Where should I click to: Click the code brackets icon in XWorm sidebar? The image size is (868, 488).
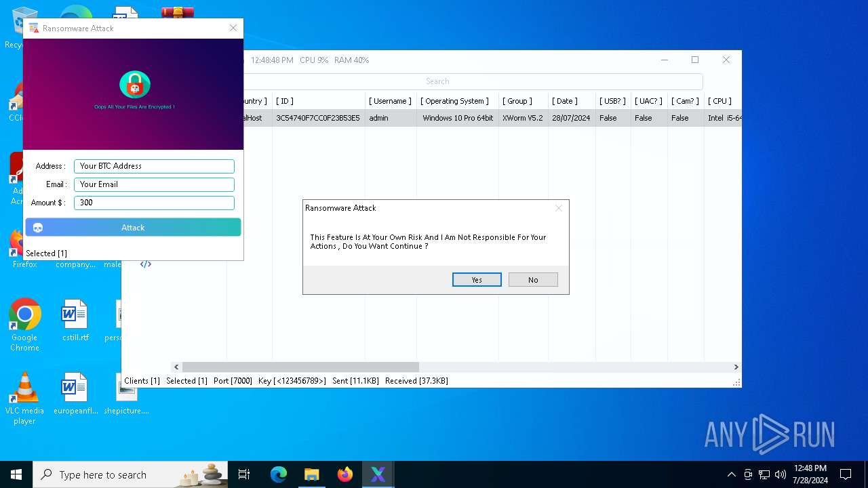[146, 264]
